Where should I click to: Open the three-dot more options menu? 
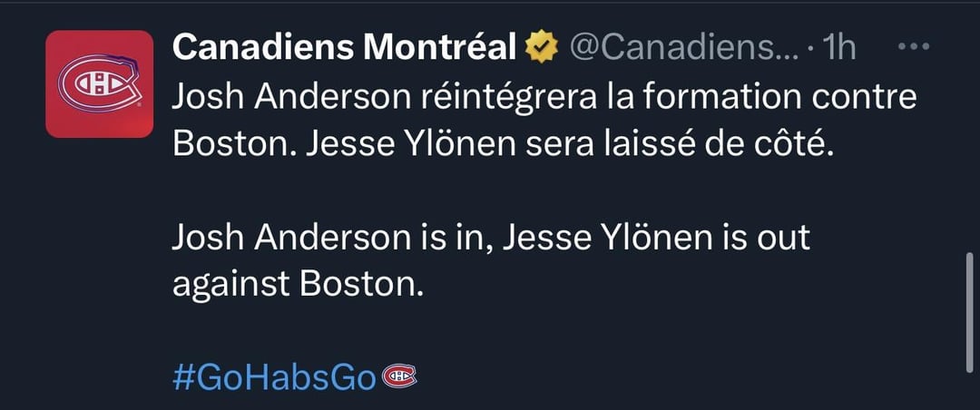[x=911, y=47]
